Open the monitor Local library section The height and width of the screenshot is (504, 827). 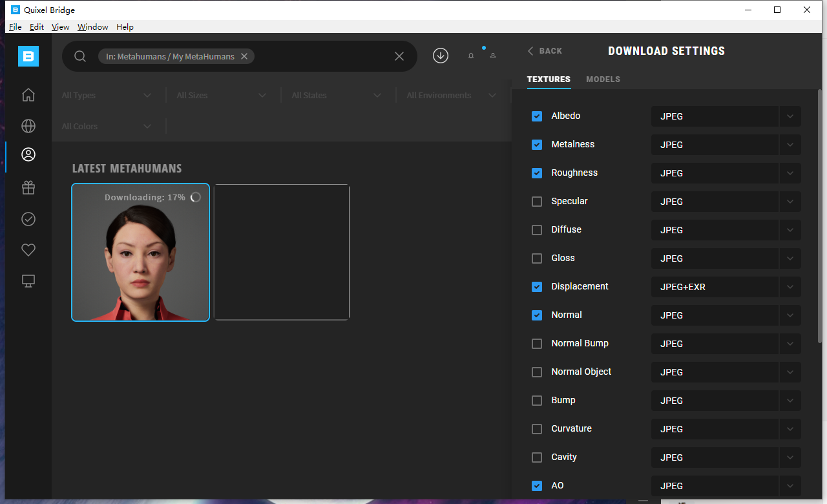[28, 281]
